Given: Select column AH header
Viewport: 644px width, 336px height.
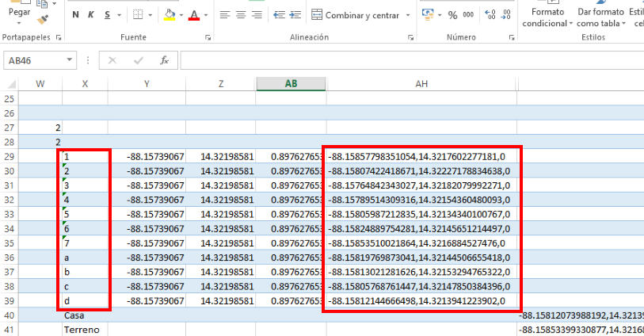Looking at the screenshot, I should coord(421,84).
